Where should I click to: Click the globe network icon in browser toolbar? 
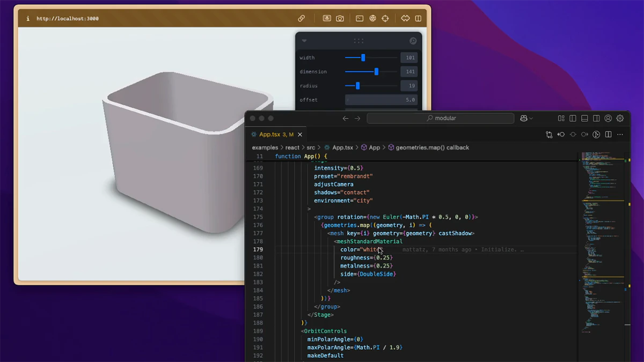coord(373,18)
